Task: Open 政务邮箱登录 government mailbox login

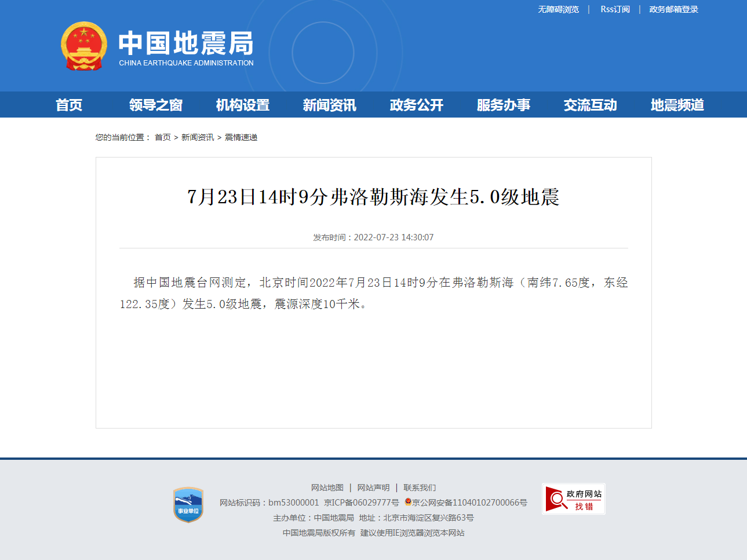Action: pyautogui.click(x=674, y=9)
